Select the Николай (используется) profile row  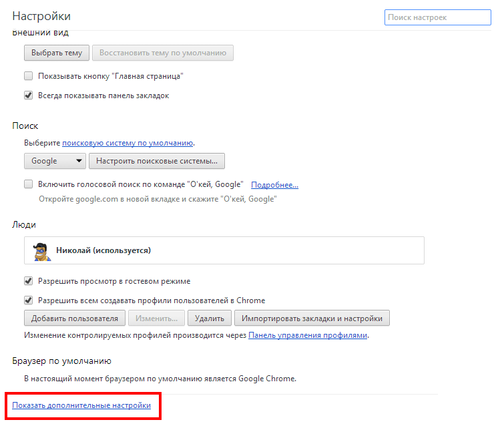tap(224, 250)
